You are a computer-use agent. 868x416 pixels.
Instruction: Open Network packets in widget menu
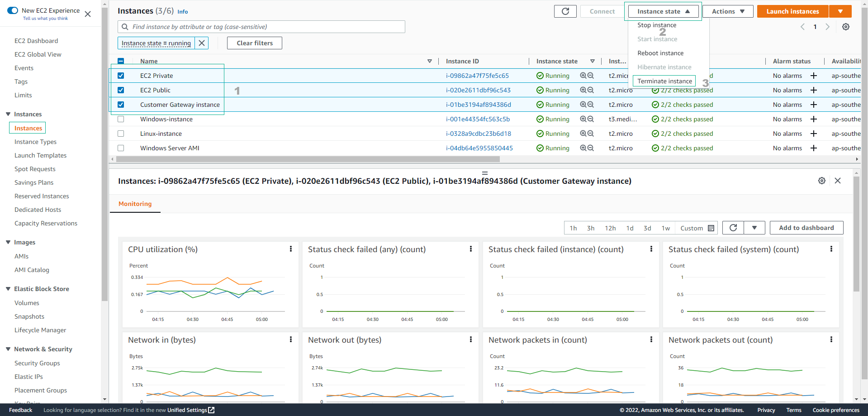[651, 339]
